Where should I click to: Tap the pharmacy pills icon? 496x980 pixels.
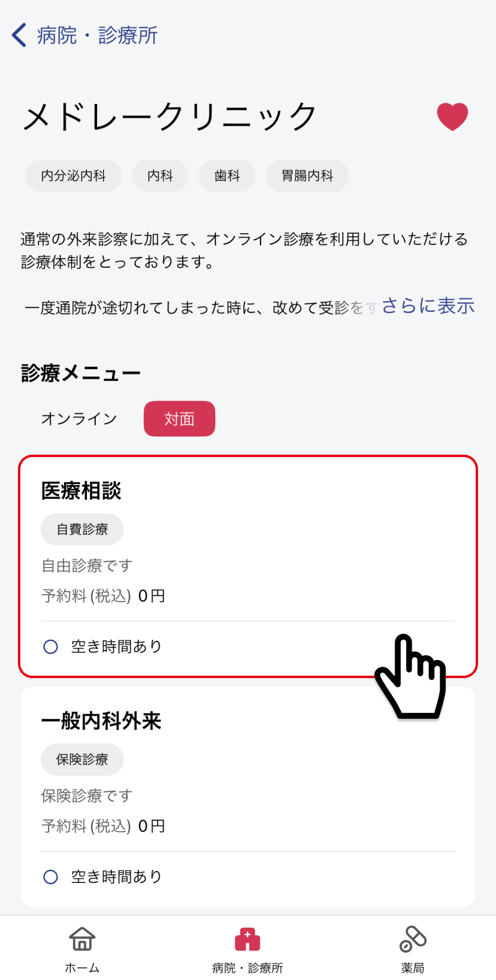coord(413,939)
